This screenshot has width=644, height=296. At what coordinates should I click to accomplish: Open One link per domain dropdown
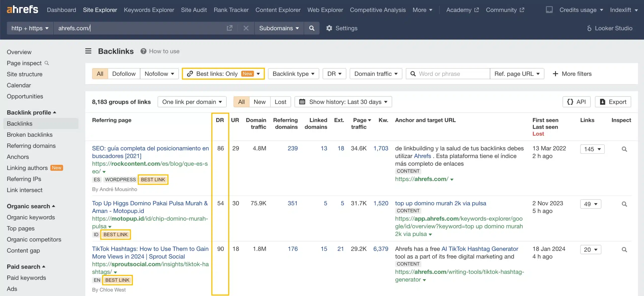(x=192, y=102)
